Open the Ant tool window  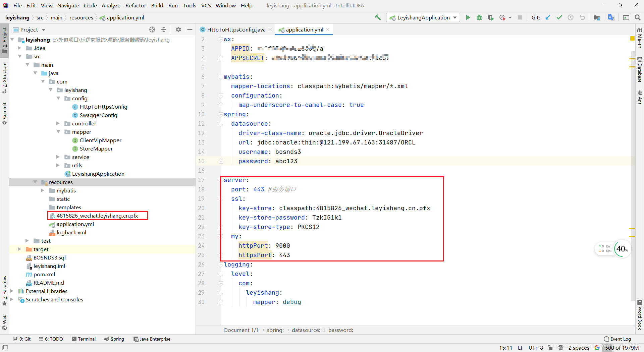point(640,97)
